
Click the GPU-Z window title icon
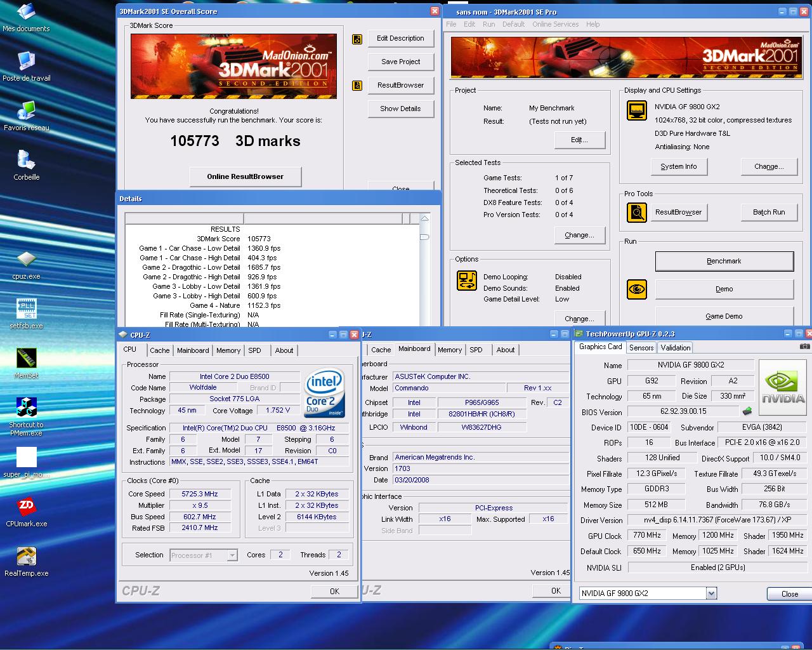point(579,334)
